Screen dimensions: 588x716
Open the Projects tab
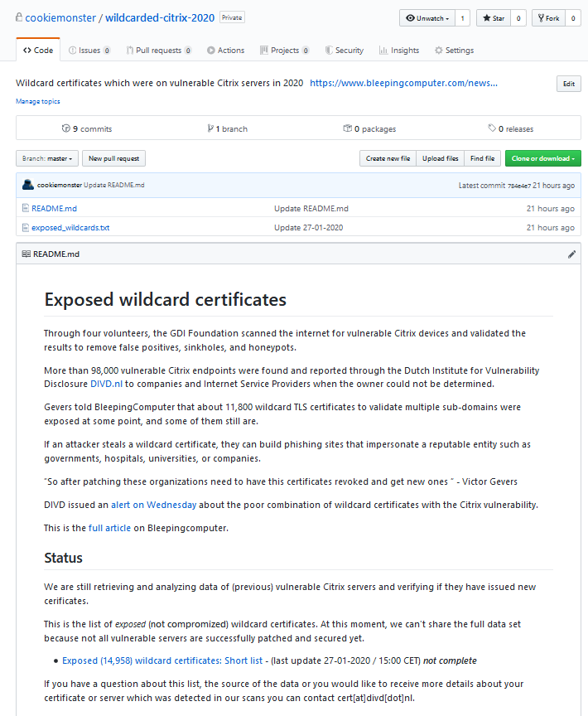click(x=285, y=51)
